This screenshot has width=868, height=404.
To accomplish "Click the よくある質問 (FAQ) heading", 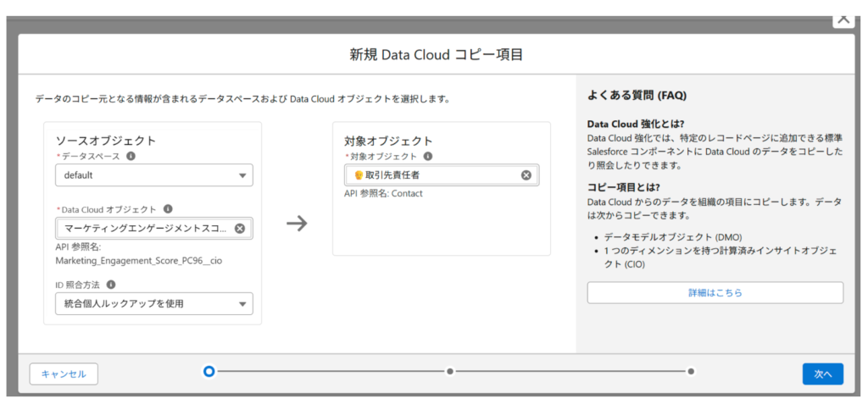I will 637,96.
